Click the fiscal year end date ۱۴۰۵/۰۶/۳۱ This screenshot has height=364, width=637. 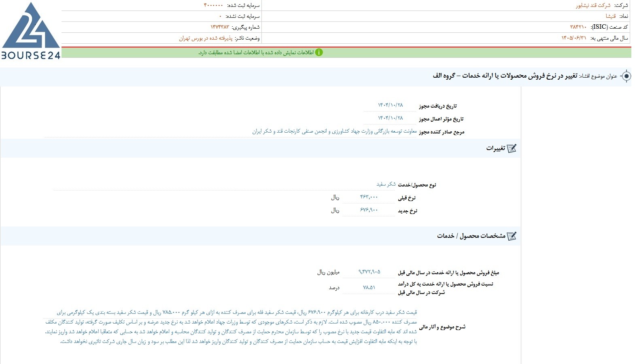coord(573,38)
